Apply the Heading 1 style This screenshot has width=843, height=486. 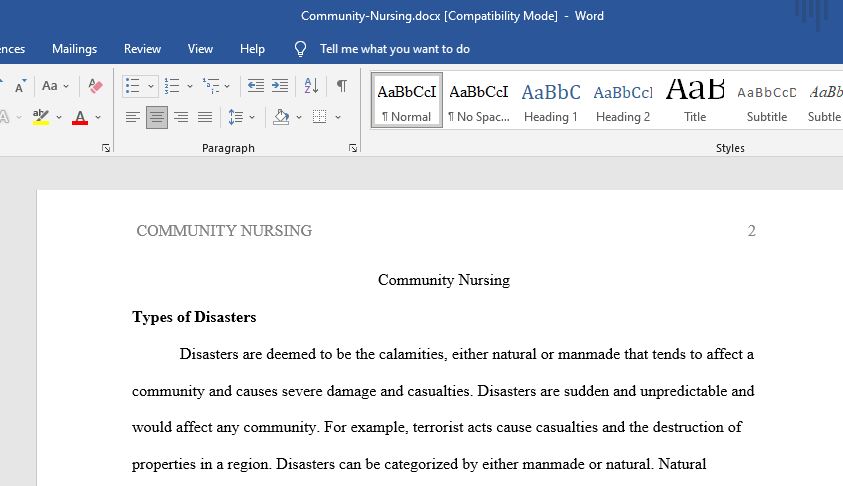pos(551,101)
